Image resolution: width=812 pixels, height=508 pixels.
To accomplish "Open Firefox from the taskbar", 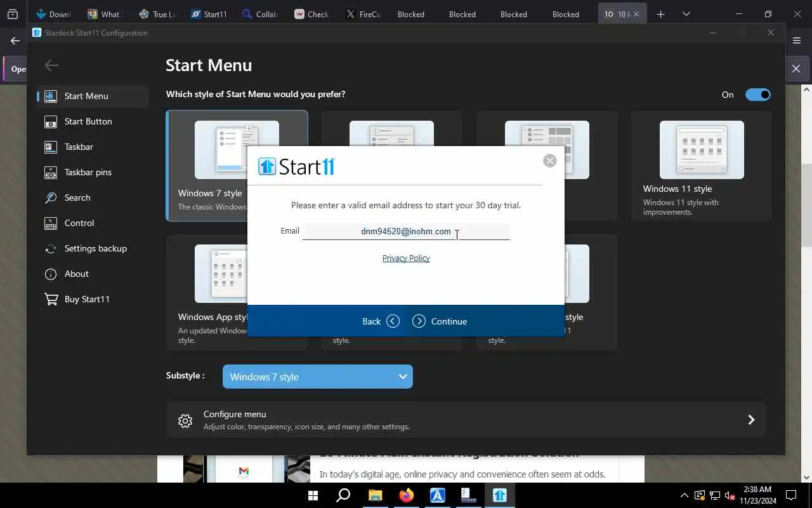I will tap(406, 495).
